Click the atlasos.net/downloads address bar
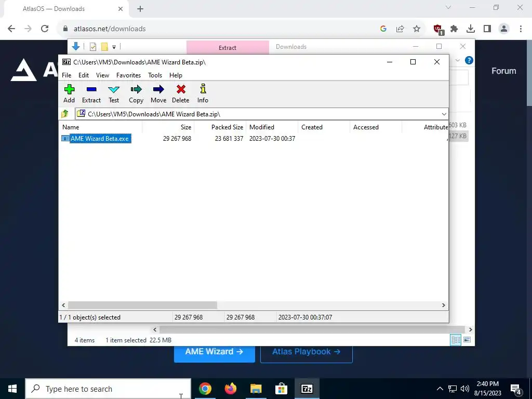This screenshot has width=532, height=399. (110, 29)
